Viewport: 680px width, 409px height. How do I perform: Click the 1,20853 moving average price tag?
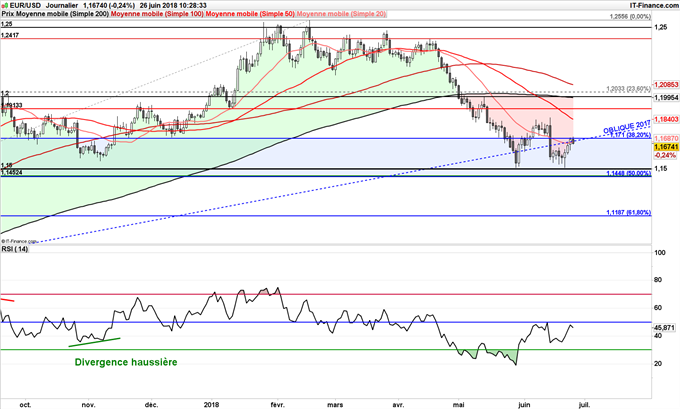(x=666, y=85)
